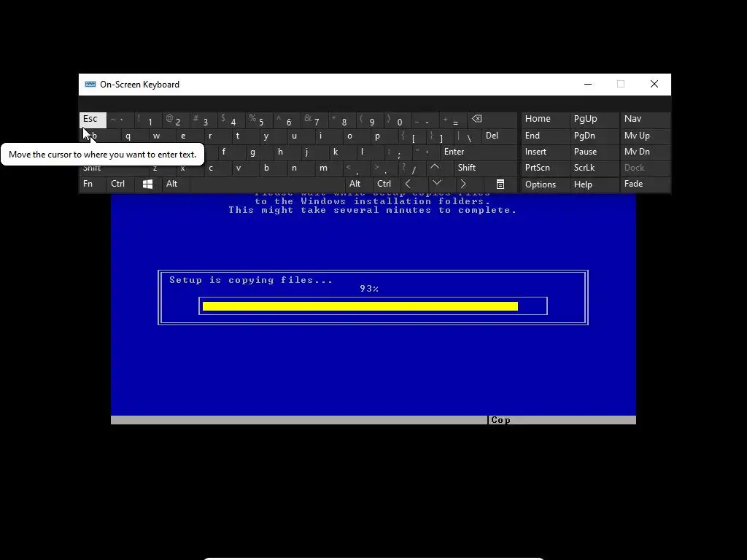
Task: Tap the letter w key
Action: pos(162,136)
